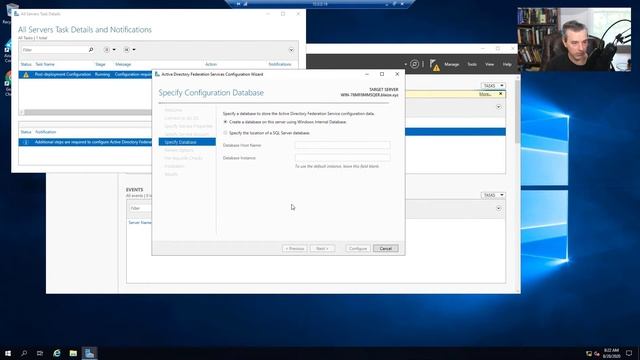
Task: Launch Internet Explorer from taskbar
Action: pos(57,353)
